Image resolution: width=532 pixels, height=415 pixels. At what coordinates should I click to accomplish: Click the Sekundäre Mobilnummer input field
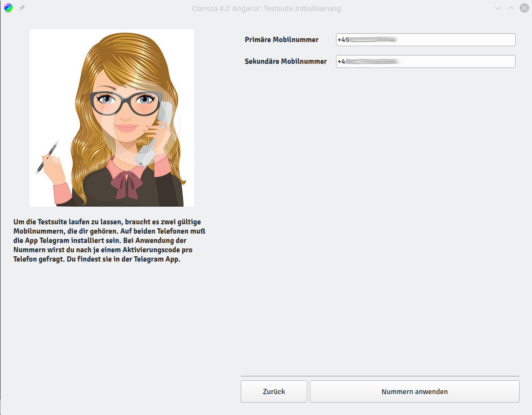tap(426, 61)
